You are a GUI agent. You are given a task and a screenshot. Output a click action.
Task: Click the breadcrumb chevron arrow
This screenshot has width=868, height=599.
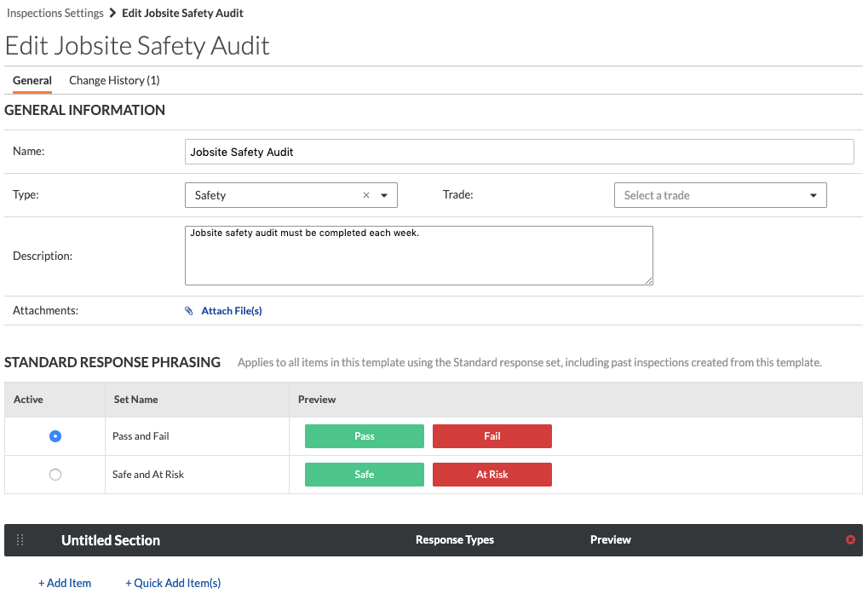point(112,13)
